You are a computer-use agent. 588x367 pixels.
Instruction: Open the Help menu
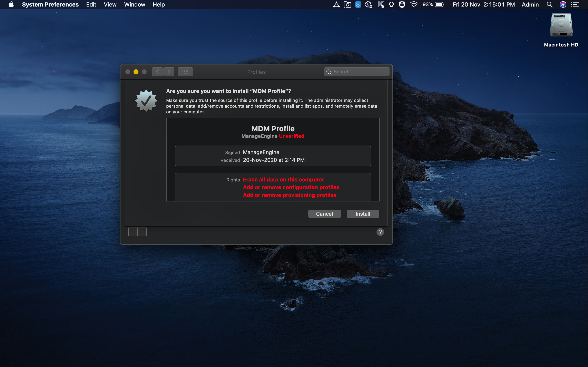click(159, 5)
